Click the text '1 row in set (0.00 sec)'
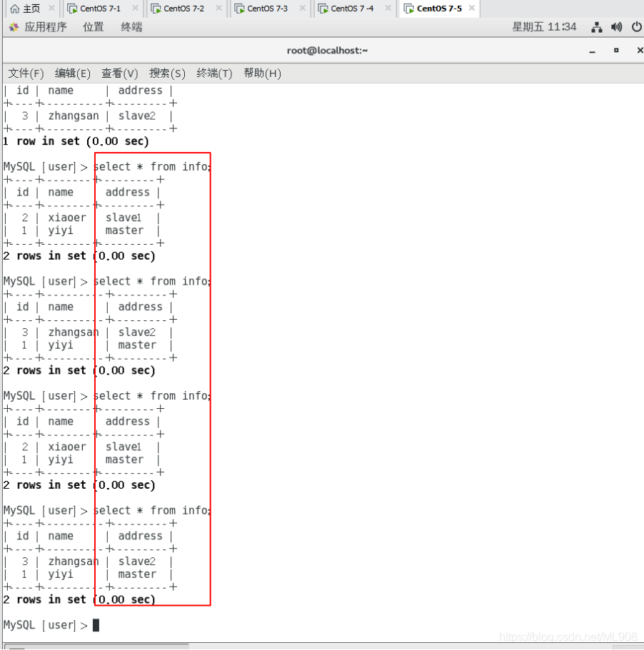 tap(76, 141)
